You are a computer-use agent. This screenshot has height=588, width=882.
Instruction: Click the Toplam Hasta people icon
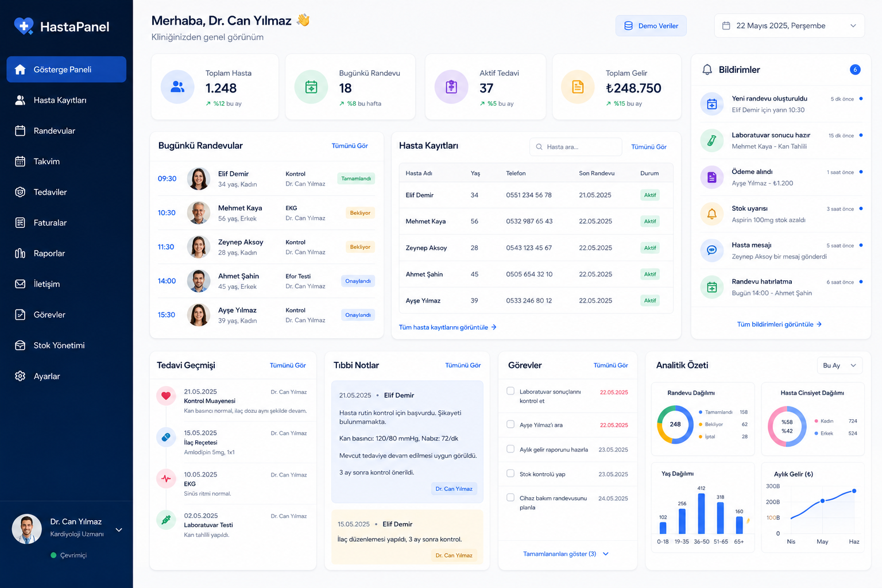(x=177, y=87)
